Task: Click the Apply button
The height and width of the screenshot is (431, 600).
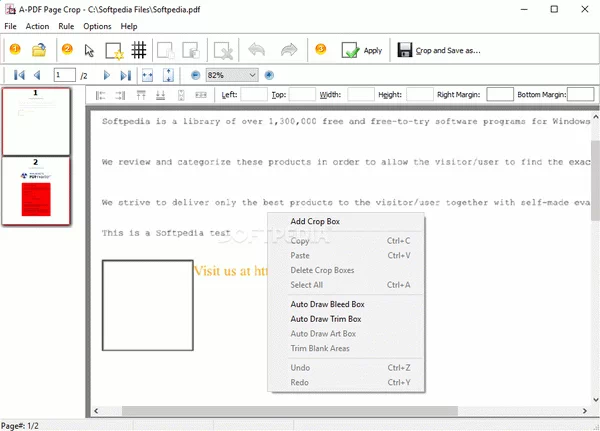Action: tap(362, 50)
